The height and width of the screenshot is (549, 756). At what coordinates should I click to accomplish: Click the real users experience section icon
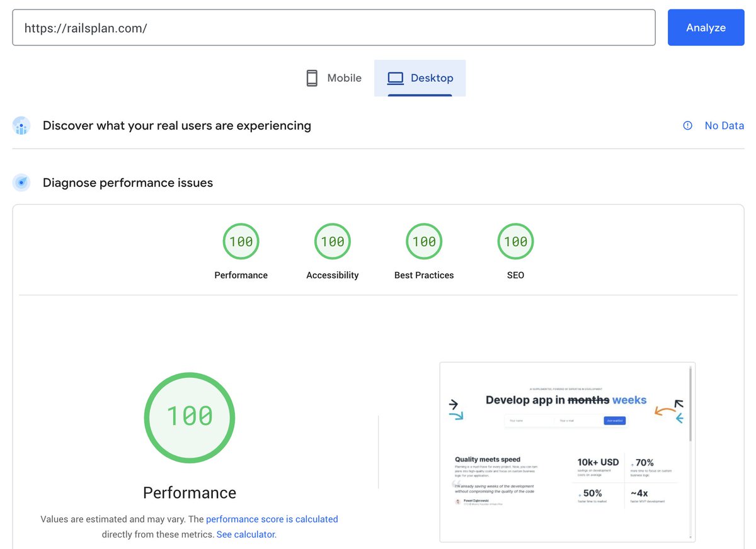pos(21,126)
